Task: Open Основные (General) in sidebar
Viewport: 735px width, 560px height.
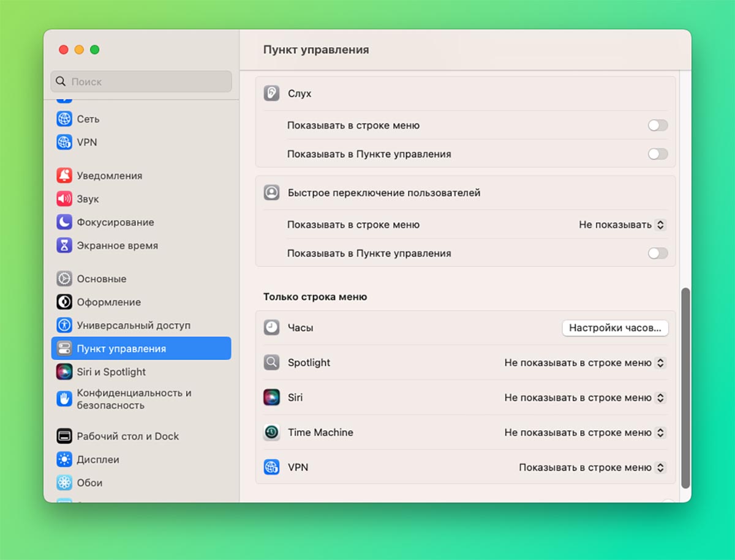Action: [x=101, y=279]
